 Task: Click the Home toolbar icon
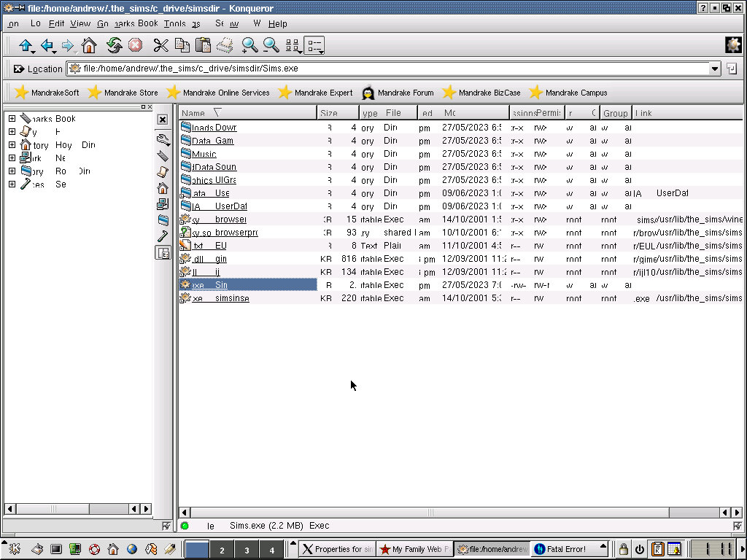[89, 46]
